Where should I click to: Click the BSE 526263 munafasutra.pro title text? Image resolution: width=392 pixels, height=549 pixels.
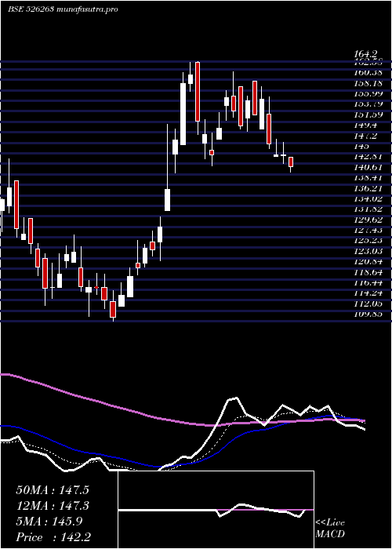click(x=63, y=9)
